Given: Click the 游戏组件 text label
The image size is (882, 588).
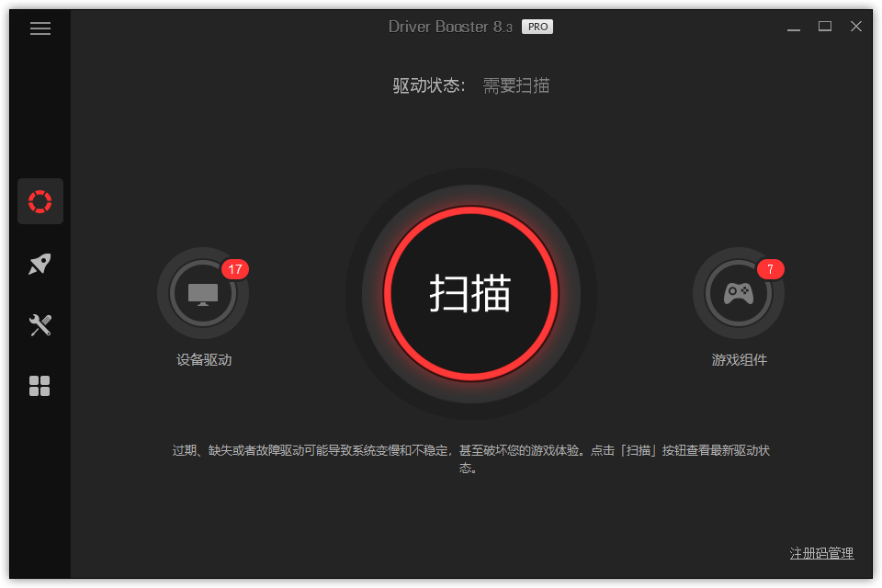Looking at the screenshot, I should [x=739, y=360].
